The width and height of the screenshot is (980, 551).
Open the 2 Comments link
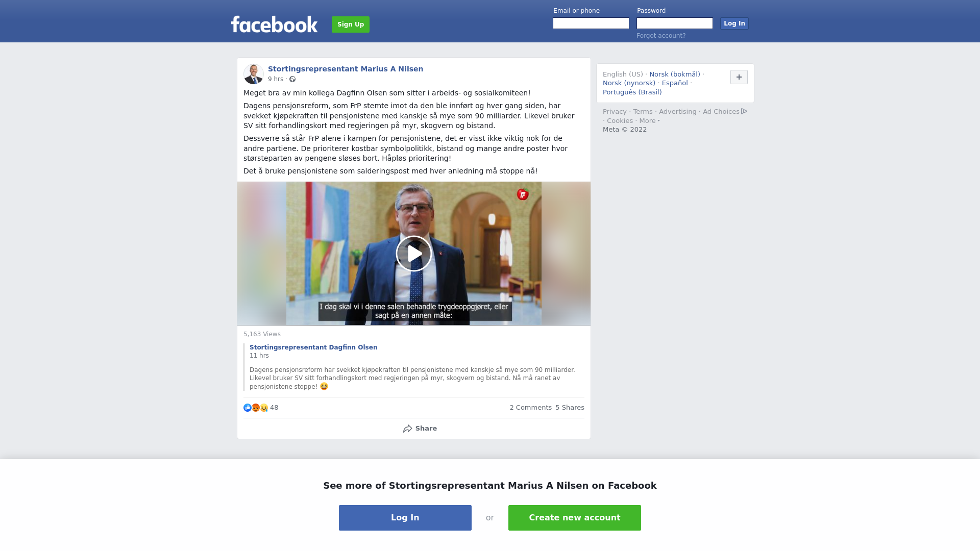[x=530, y=408]
